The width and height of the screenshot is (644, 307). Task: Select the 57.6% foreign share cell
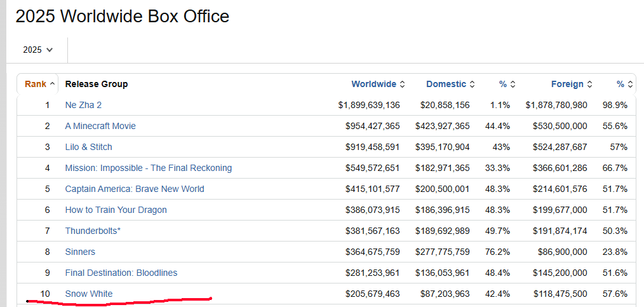tap(615, 294)
